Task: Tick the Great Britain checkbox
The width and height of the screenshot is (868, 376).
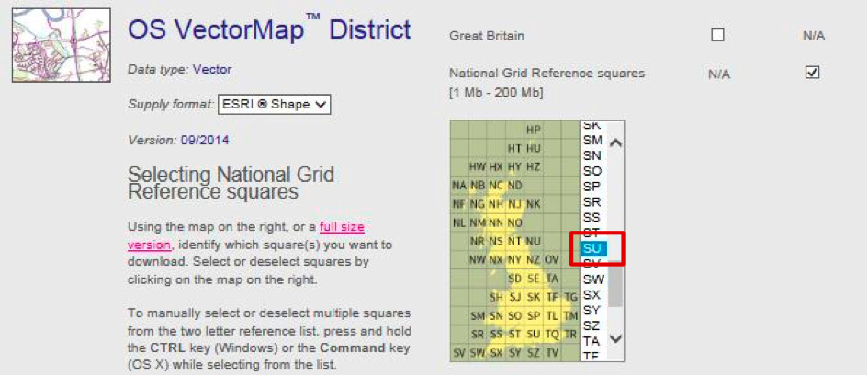Action: click(717, 36)
